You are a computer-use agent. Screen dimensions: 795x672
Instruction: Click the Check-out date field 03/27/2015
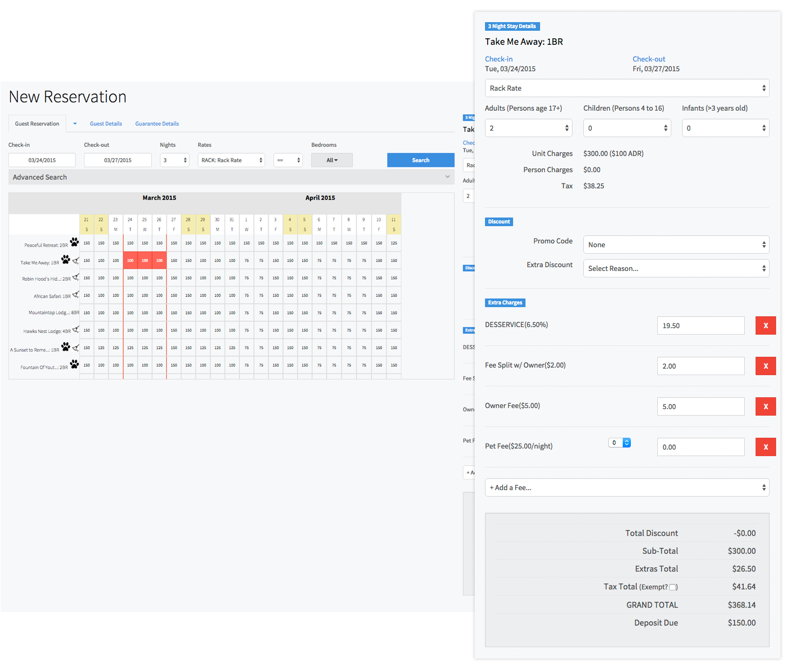[118, 160]
